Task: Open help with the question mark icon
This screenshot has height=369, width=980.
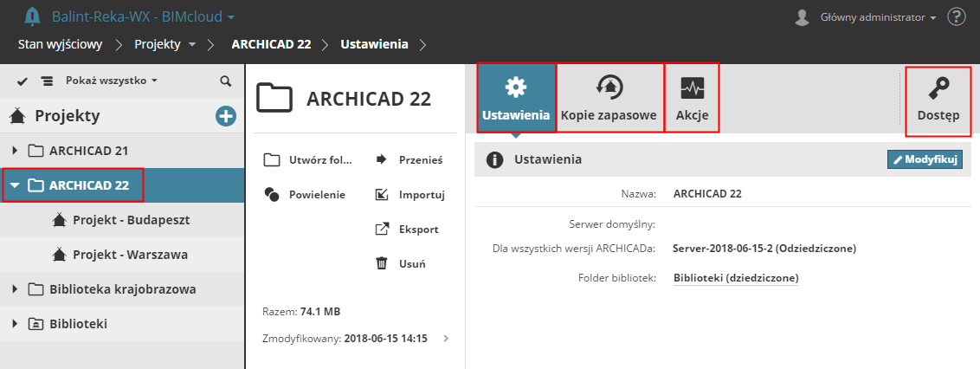Action: tap(957, 16)
